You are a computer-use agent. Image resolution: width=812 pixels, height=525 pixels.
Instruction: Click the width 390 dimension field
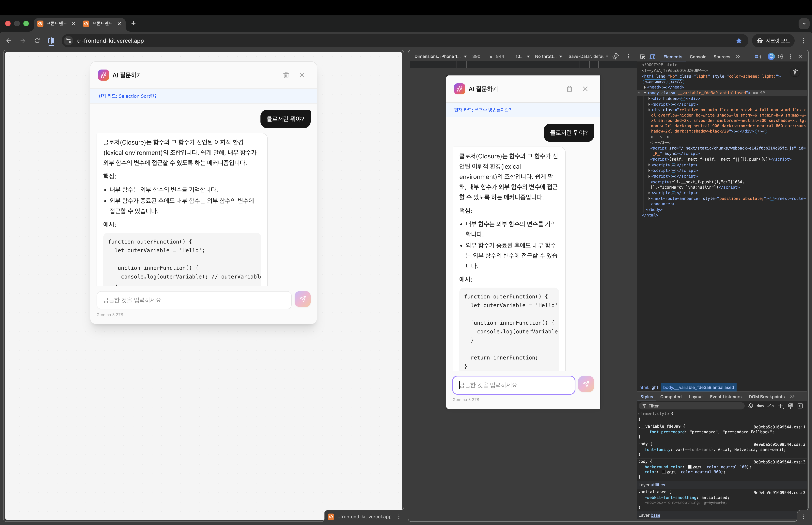coord(476,56)
